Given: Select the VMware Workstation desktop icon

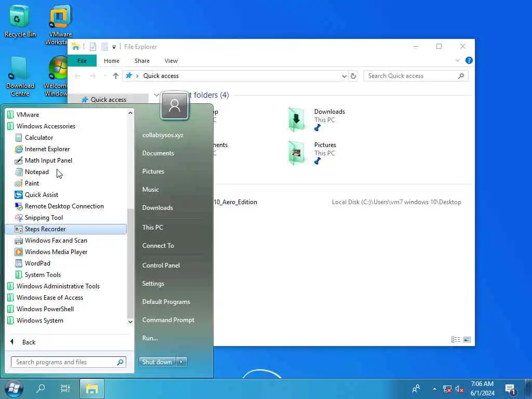Looking at the screenshot, I should 59,24.
